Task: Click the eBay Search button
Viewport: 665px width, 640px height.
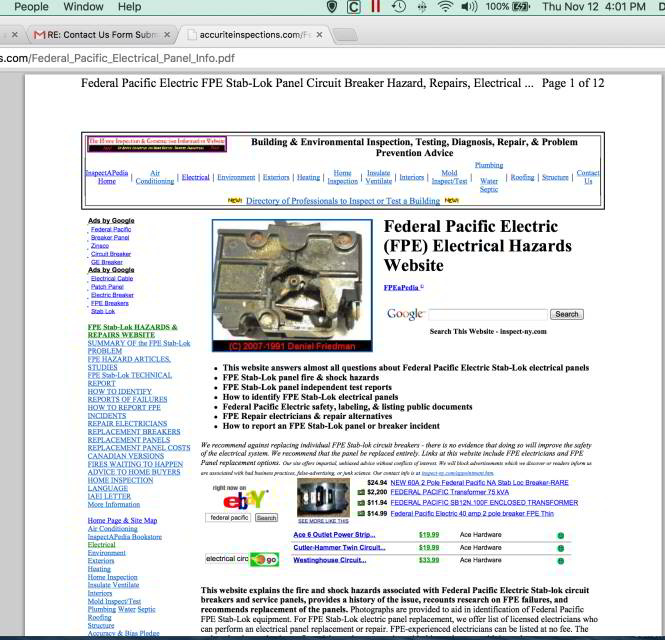Action: coord(266,518)
